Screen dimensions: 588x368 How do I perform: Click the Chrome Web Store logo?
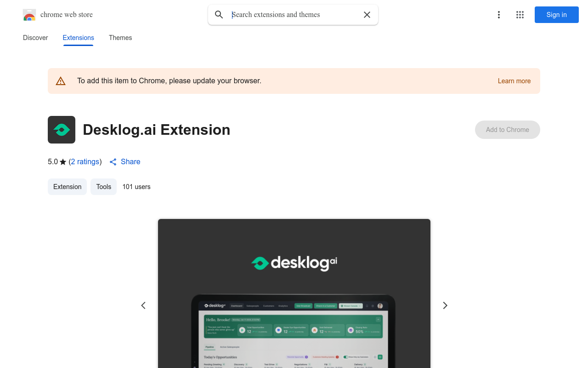tap(29, 15)
